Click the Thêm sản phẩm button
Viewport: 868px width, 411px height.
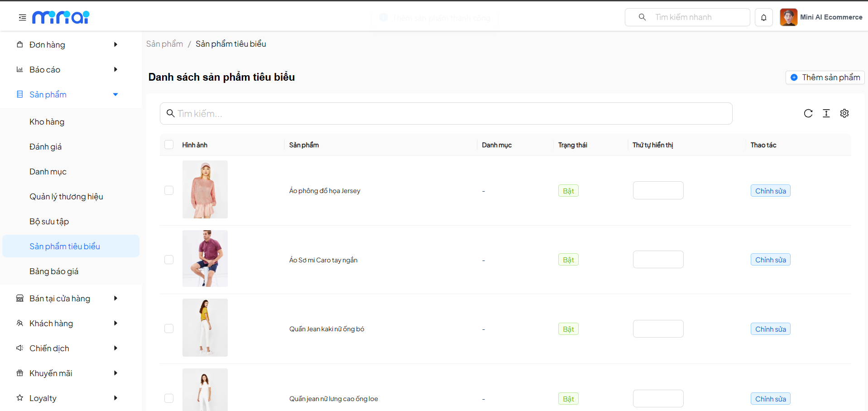[x=825, y=77]
